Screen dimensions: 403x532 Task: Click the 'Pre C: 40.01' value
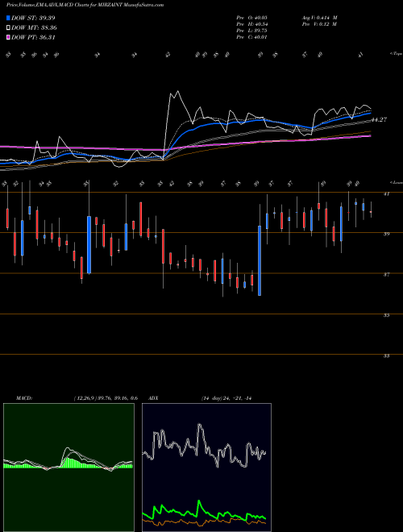252,37
